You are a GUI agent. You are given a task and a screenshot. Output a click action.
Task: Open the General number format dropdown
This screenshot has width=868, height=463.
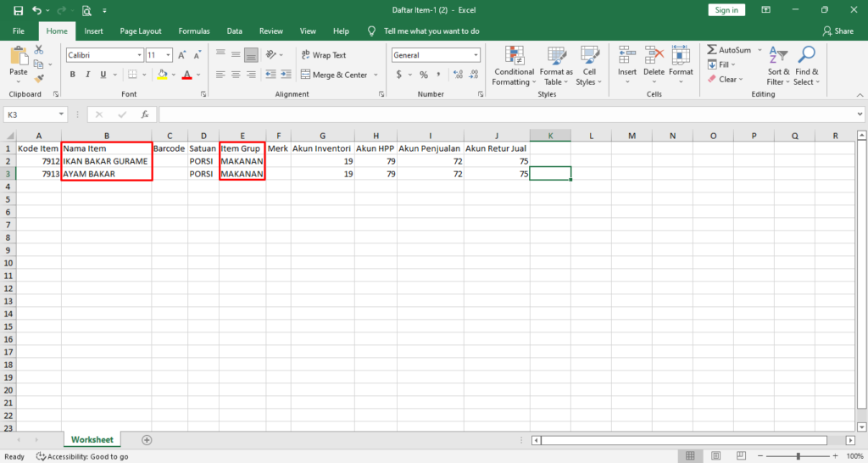point(476,55)
